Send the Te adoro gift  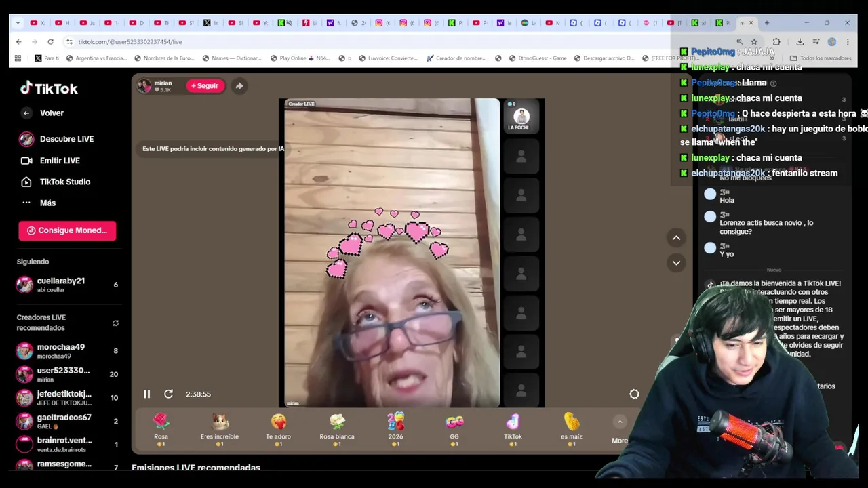point(278,430)
